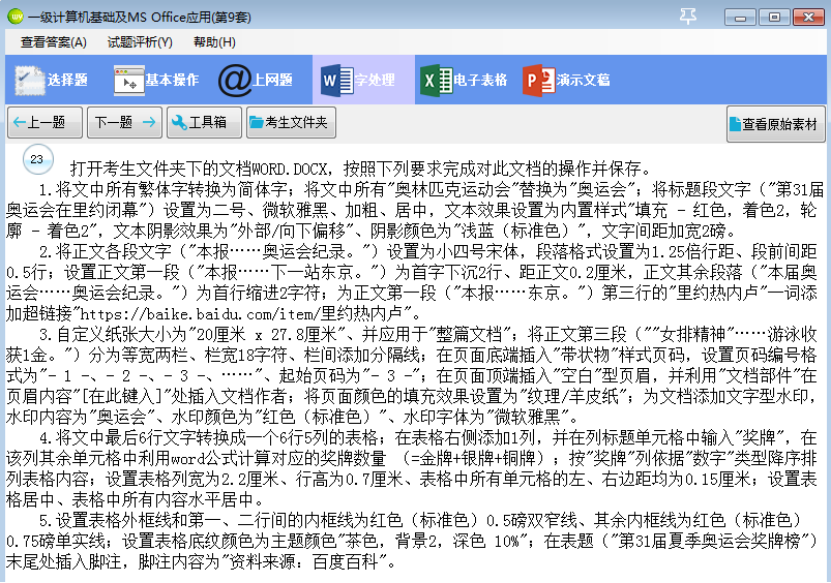
Task: Switch to the 基本操作 tab
Action: click(x=156, y=80)
